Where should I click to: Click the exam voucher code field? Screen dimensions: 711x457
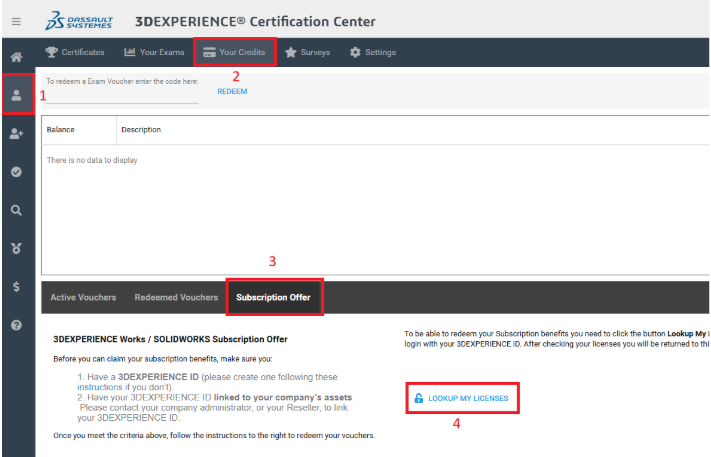pyautogui.click(x=122, y=97)
